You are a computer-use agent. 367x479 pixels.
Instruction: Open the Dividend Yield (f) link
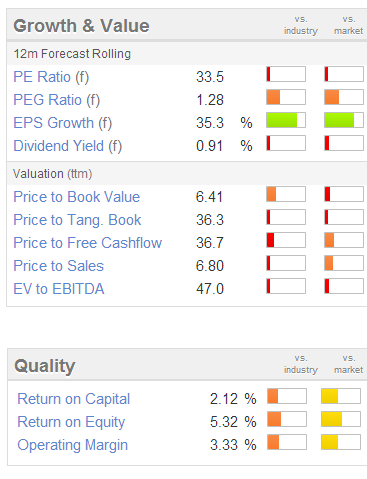click(x=68, y=146)
